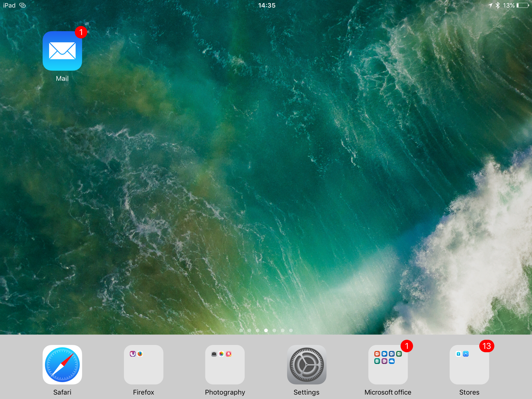This screenshot has width=532, height=399.
Task: Tap the Mail label text
Action: pyautogui.click(x=62, y=78)
